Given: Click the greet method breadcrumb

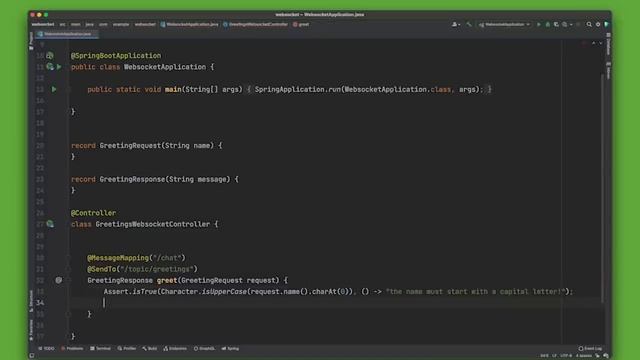Looking at the screenshot, I should pos(301,24).
